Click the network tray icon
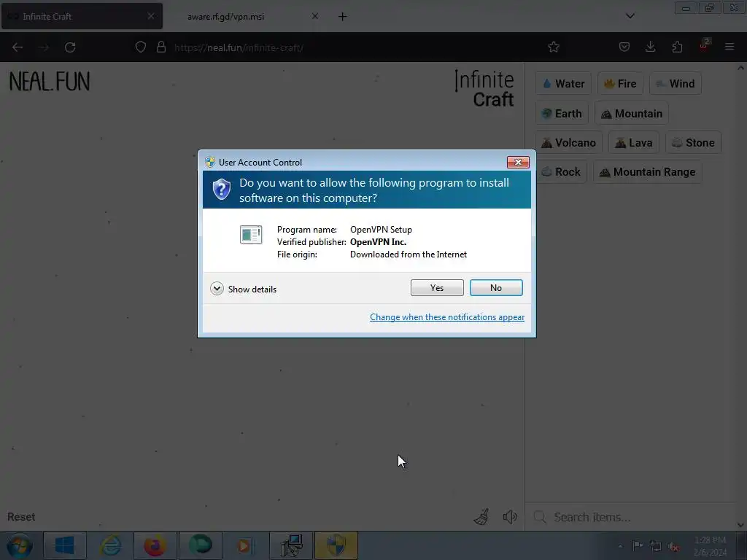Viewport: 747px width, 560px height. tap(656, 546)
